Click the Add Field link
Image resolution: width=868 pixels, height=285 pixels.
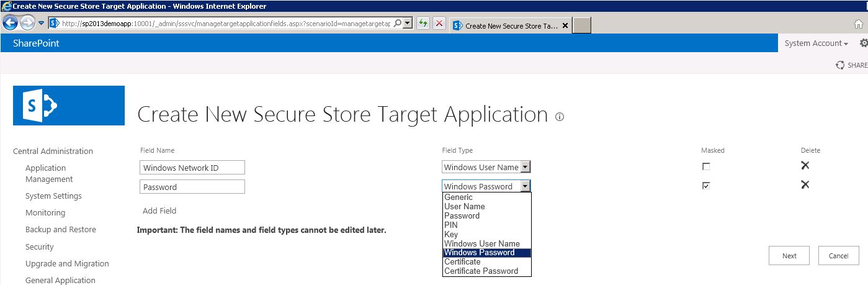(159, 210)
